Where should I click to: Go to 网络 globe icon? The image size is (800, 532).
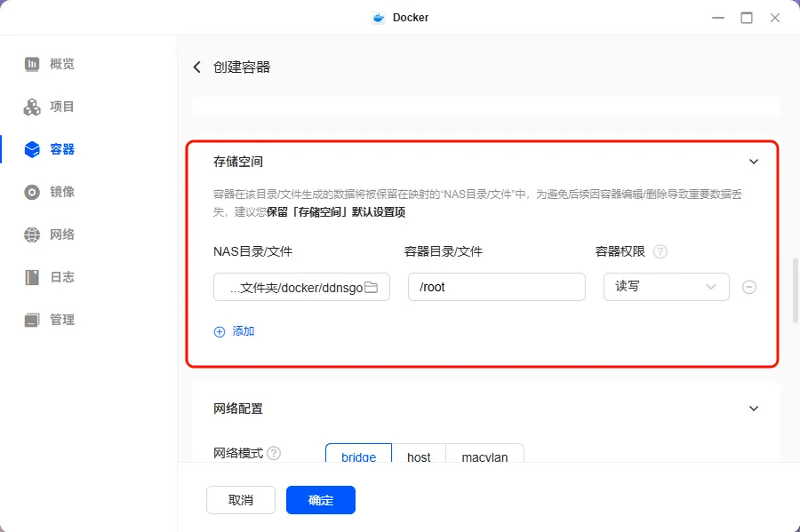[32, 234]
